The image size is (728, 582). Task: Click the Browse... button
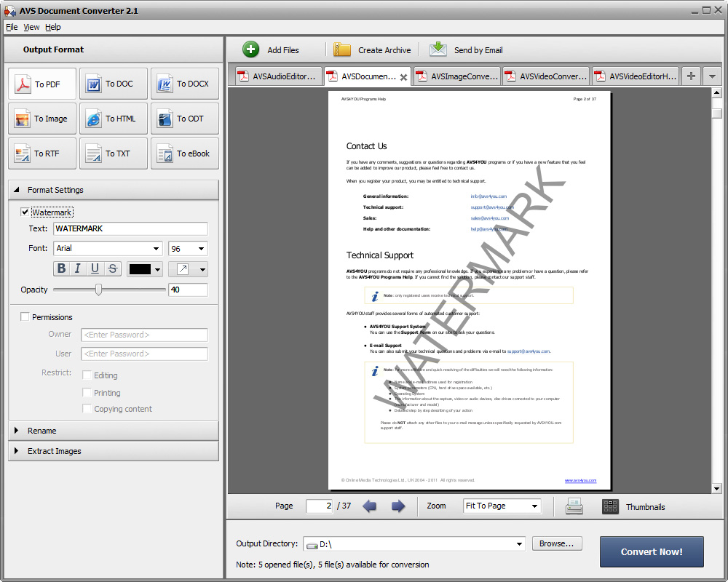coord(557,543)
